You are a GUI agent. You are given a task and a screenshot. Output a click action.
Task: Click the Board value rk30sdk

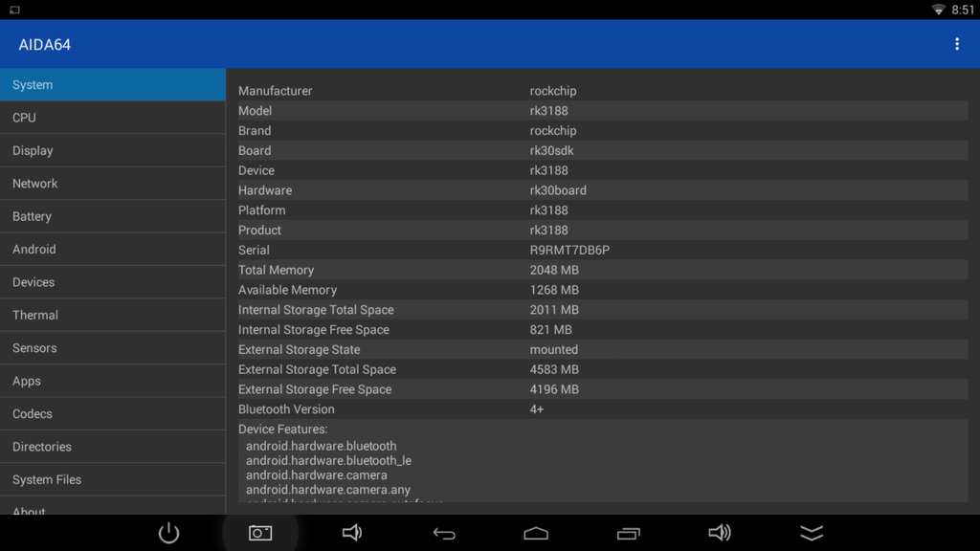click(551, 150)
